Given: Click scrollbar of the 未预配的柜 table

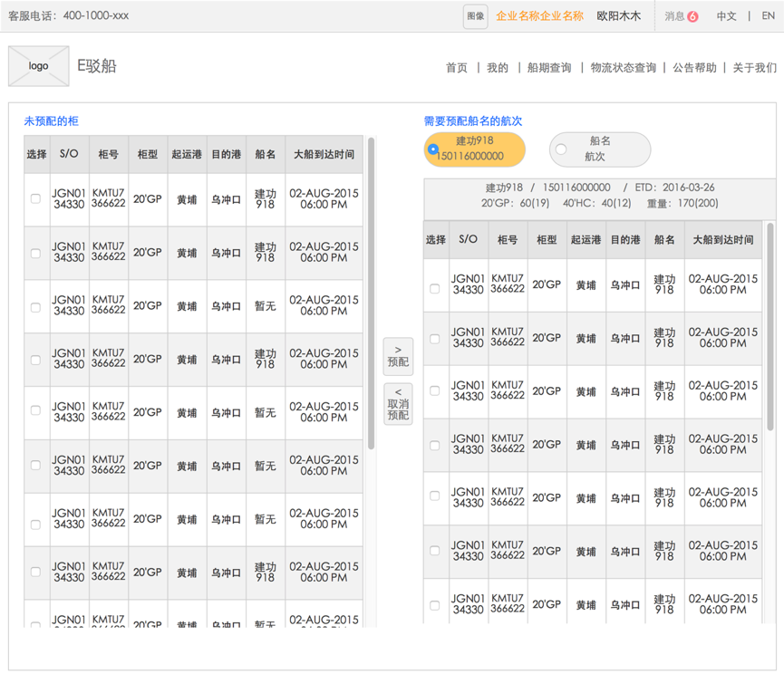Looking at the screenshot, I should [x=371, y=294].
